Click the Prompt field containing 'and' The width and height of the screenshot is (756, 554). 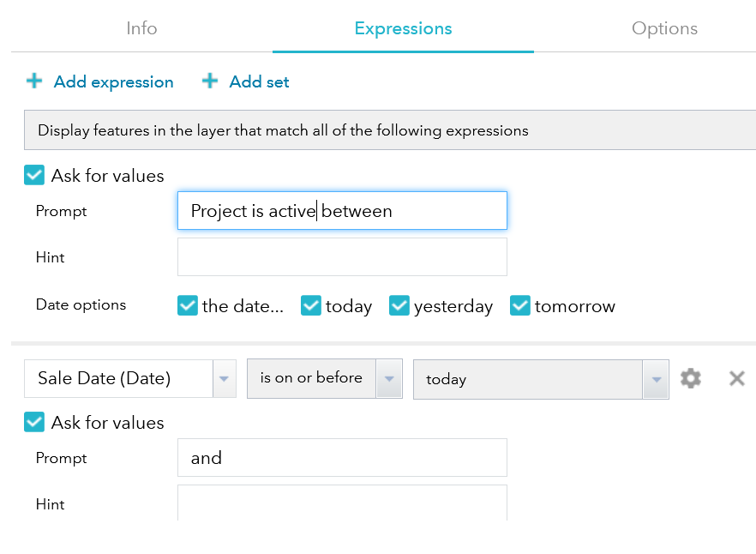click(x=342, y=458)
